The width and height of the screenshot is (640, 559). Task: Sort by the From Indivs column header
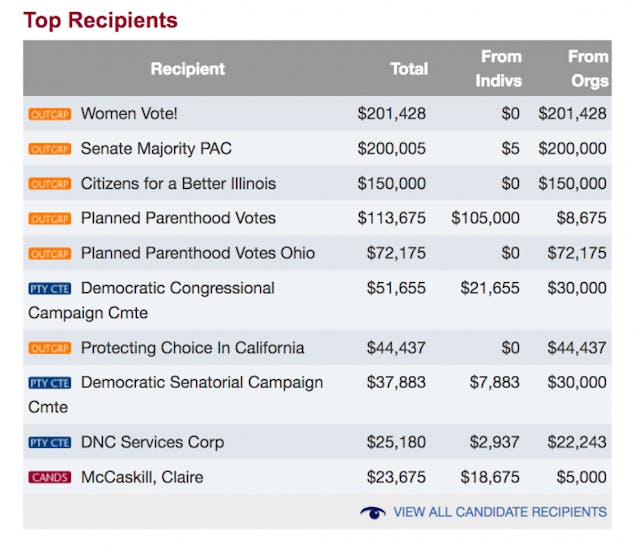pyautogui.click(x=498, y=69)
